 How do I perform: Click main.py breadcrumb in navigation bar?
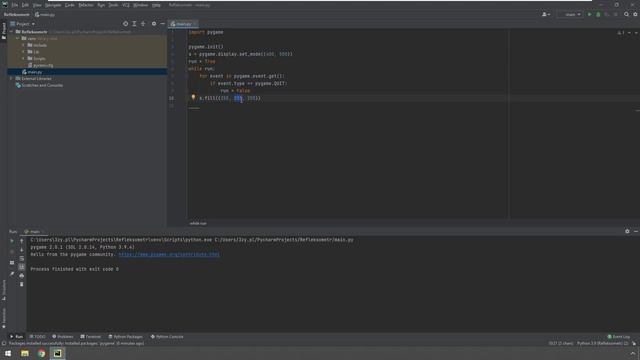pos(45,15)
